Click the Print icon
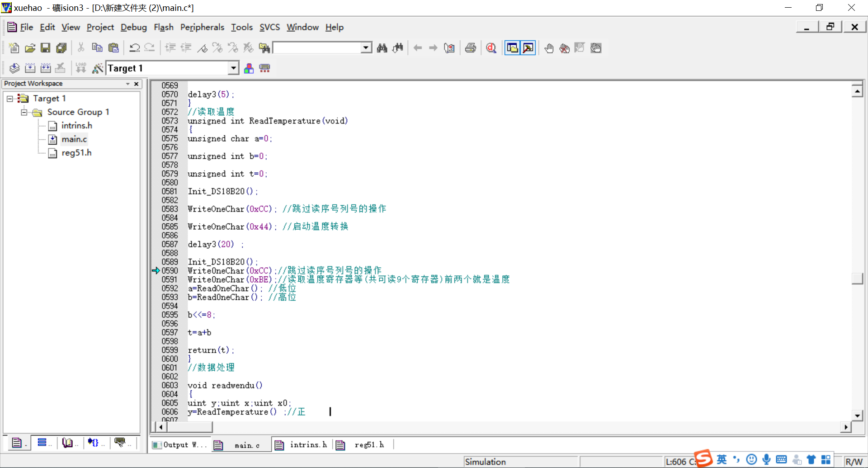868x468 pixels. coord(471,48)
